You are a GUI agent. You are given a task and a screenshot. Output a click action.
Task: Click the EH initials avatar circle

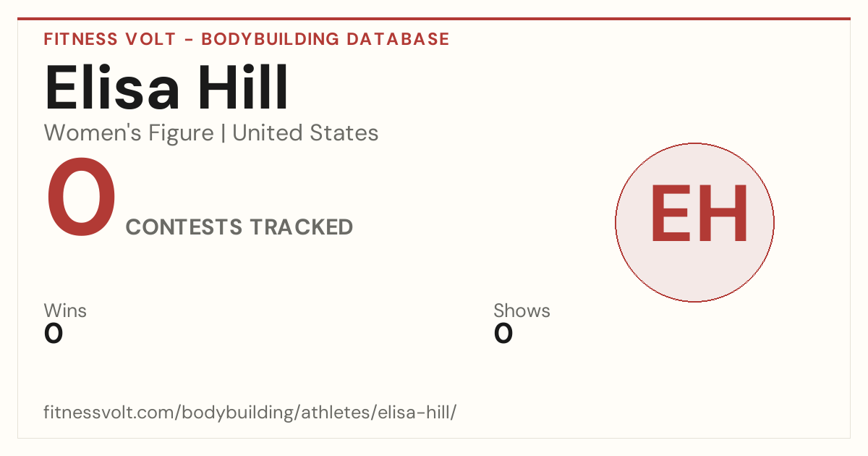pos(694,222)
